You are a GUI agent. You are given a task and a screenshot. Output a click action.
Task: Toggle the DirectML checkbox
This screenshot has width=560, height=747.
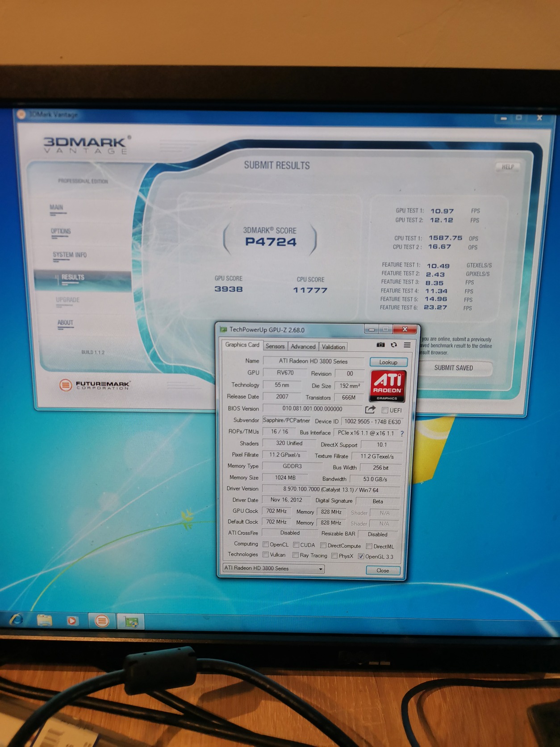(x=369, y=546)
